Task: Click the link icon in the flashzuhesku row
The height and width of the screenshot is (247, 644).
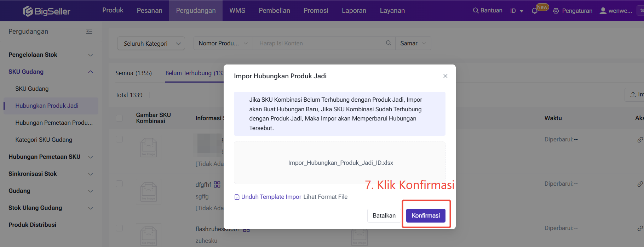Action: [640, 228]
